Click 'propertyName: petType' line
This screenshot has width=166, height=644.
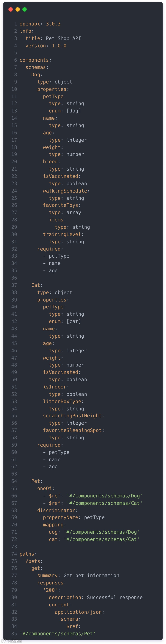pyautogui.click(x=74, y=517)
